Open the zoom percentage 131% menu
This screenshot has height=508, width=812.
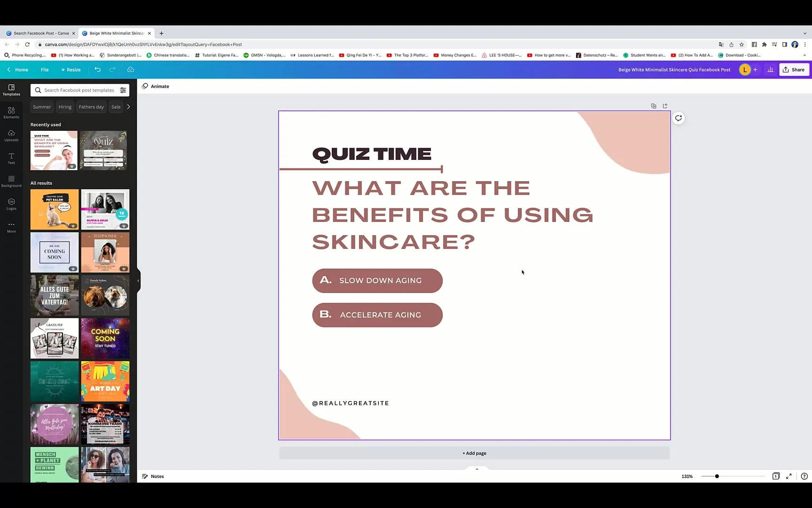pos(687,476)
